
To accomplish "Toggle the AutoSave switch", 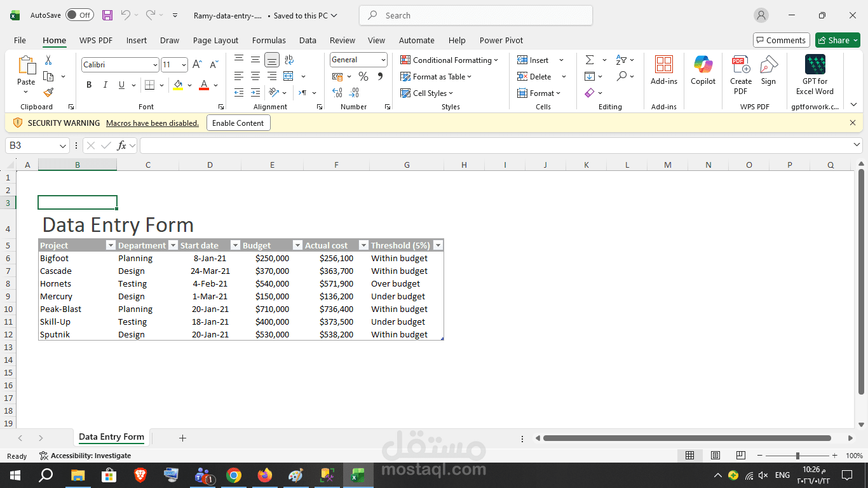I will pyautogui.click(x=79, y=15).
